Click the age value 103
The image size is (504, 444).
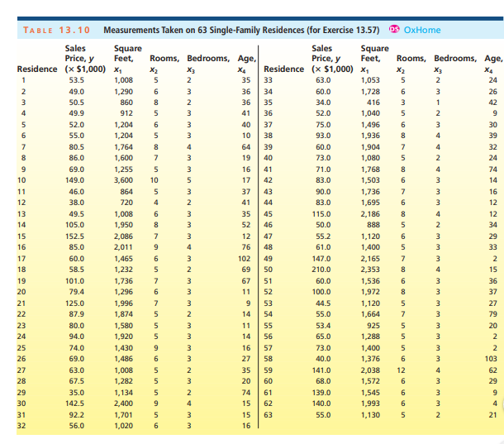tap(492, 359)
